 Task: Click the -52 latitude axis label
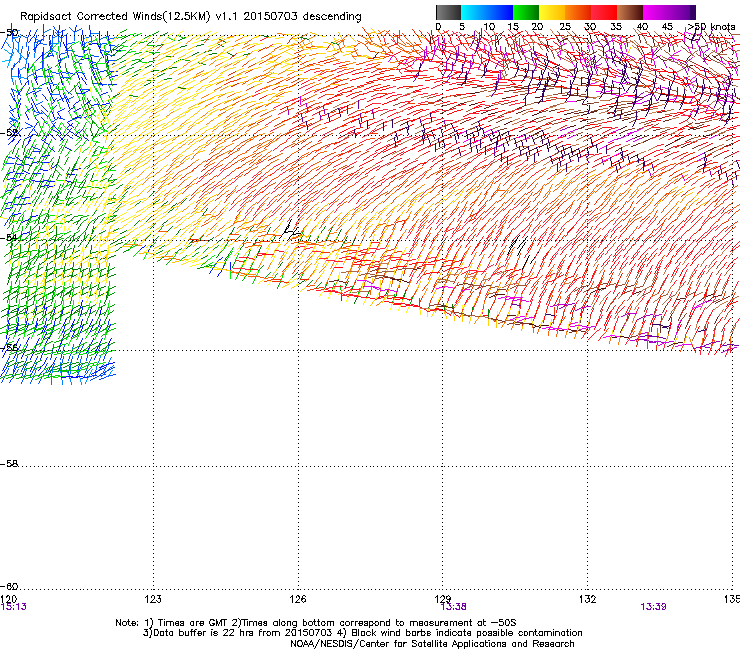point(9,133)
